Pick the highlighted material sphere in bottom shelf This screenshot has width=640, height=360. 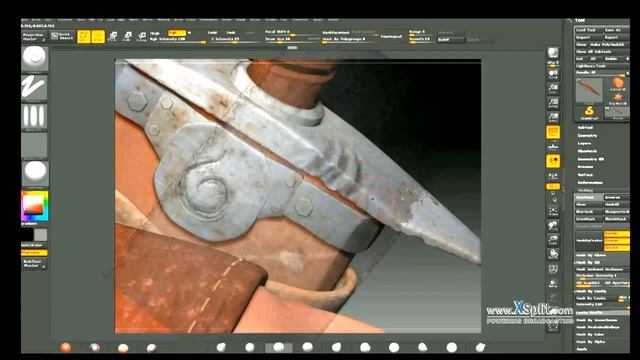[x=279, y=347]
